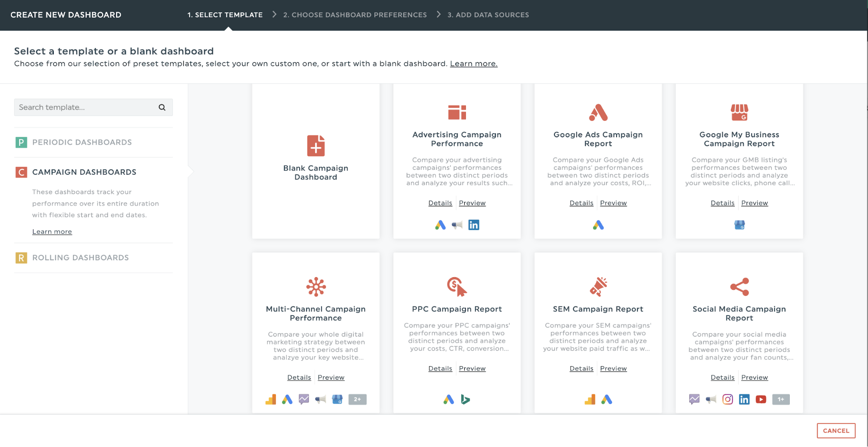868x447 pixels.
Task: Click the yellow R Rolling Dashboards badge
Action: [21, 258]
